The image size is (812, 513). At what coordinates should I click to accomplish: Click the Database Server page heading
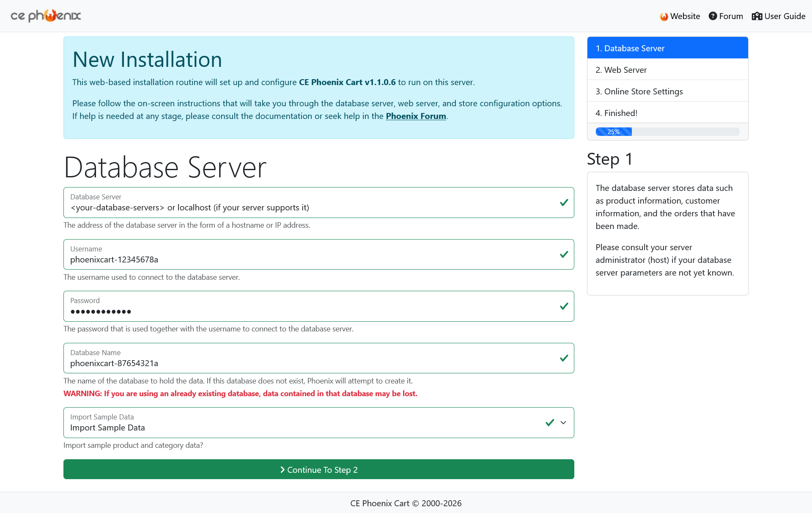click(165, 167)
